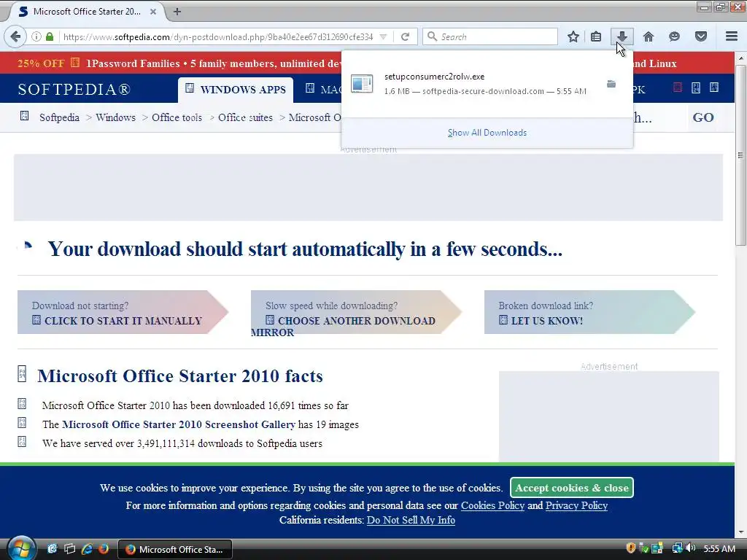Open the Windows breadcrumb link
The height and width of the screenshot is (560, 747).
click(x=115, y=117)
